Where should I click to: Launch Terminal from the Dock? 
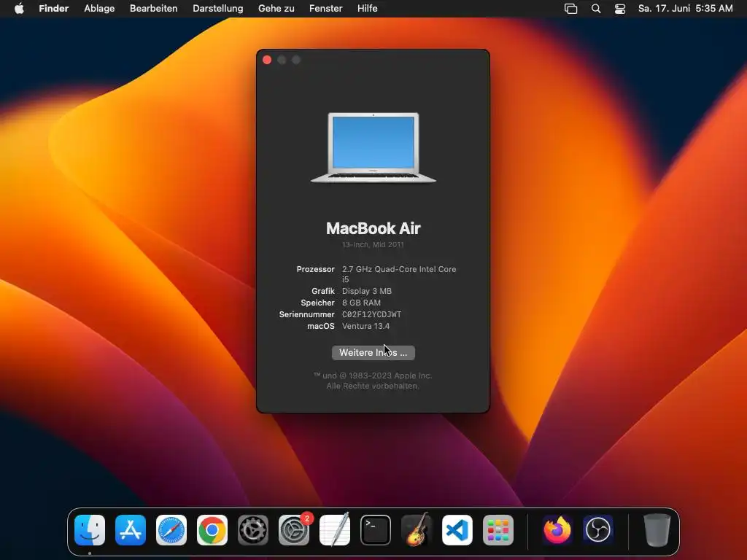point(376,530)
